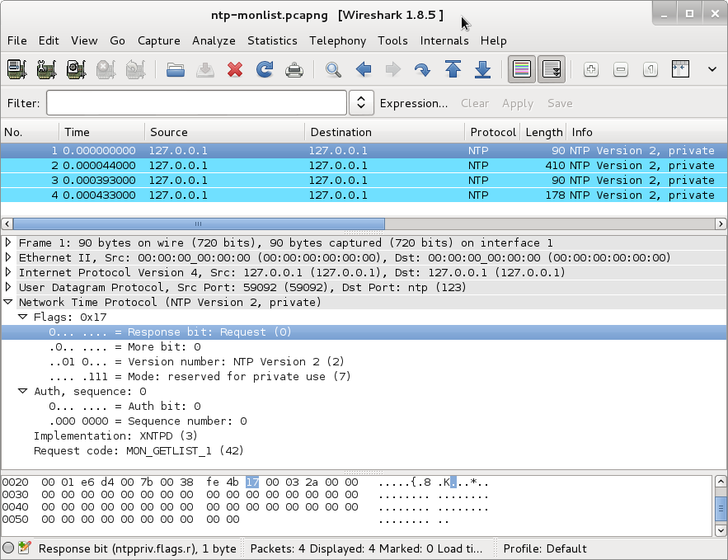Sort packets by the Time column
Screen dimensions: 728x560
[102, 132]
